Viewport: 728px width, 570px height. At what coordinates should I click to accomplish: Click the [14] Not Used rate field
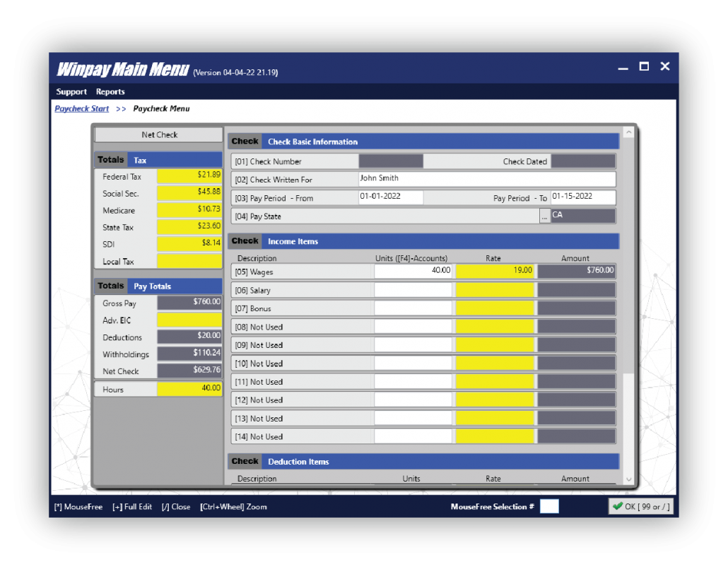(495, 436)
